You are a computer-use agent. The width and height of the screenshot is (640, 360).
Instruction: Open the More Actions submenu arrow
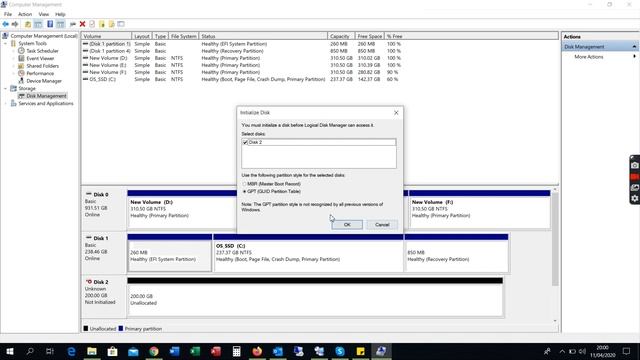[x=634, y=57]
